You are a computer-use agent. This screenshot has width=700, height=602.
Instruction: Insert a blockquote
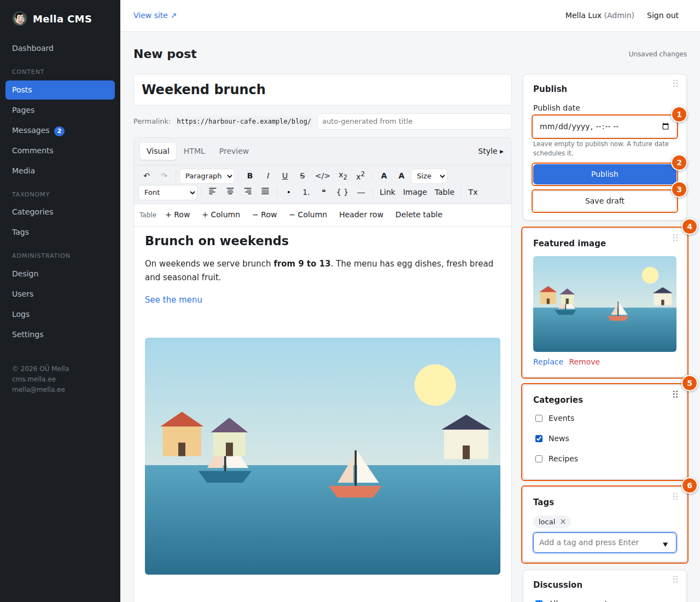point(324,192)
